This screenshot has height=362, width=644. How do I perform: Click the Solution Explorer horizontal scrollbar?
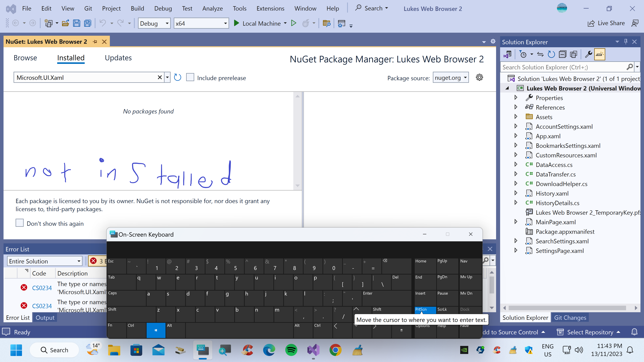pos(567,308)
